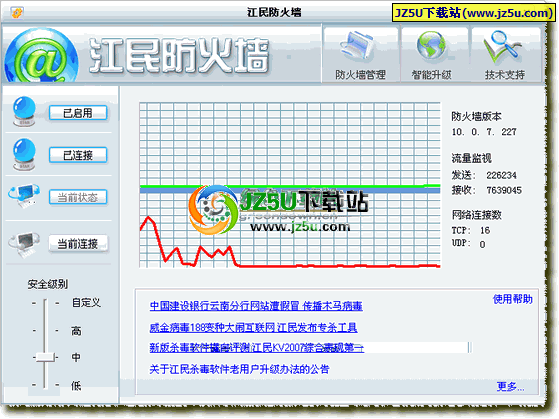The height and width of the screenshot is (419, 559).
Task: Click the blue globe icon beside 已启用
Action: click(24, 112)
